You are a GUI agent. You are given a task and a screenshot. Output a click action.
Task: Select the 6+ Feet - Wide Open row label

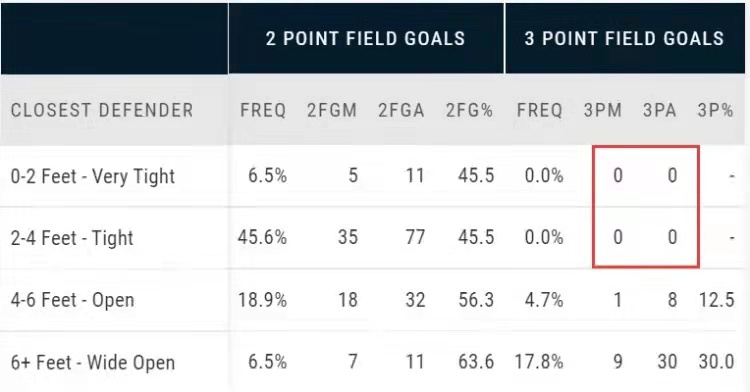(93, 362)
